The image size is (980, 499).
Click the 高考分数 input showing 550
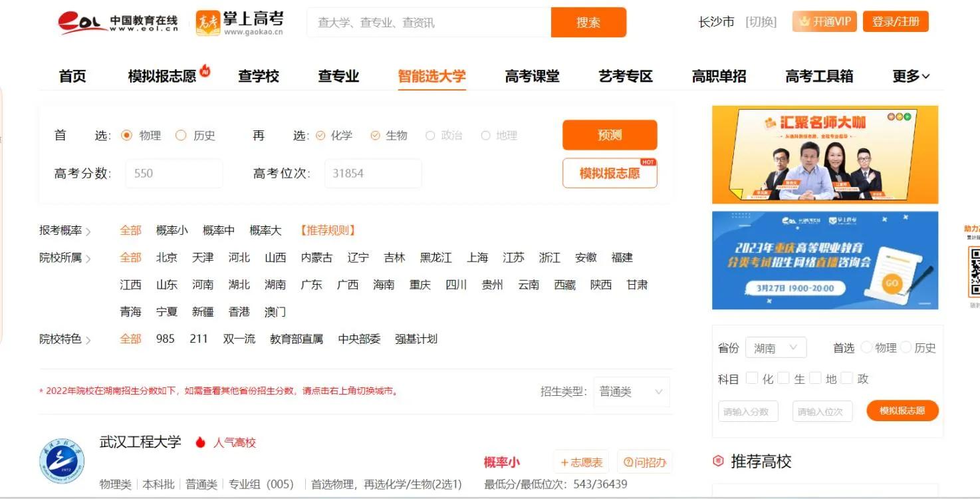click(x=174, y=173)
